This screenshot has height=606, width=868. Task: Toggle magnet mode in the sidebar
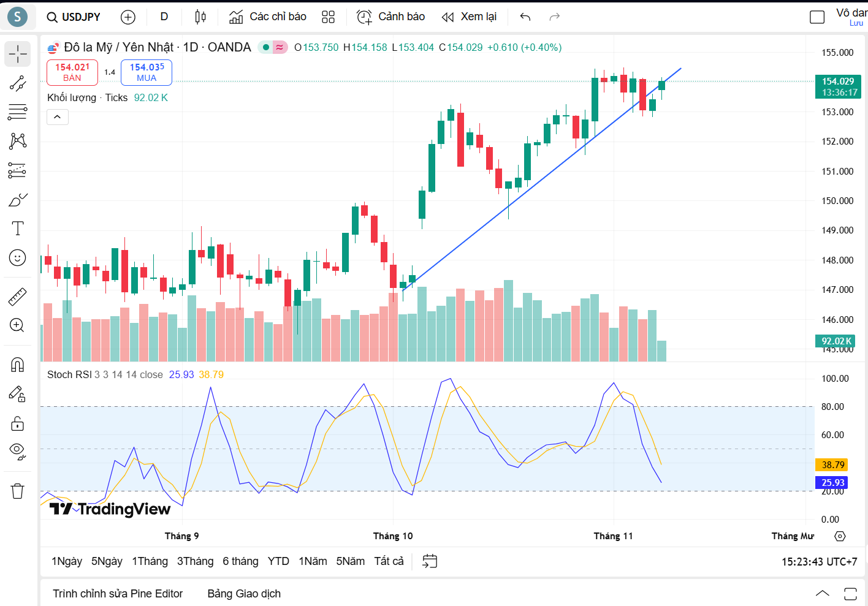pyautogui.click(x=17, y=364)
